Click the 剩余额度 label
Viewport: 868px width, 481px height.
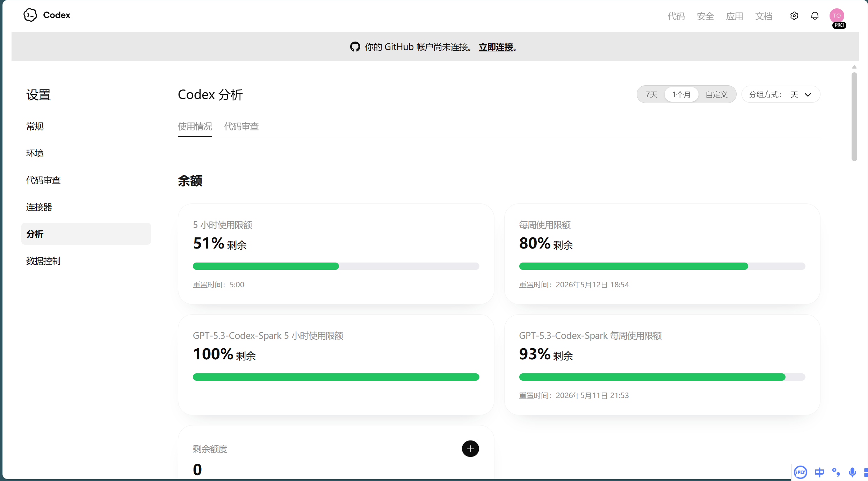click(210, 449)
